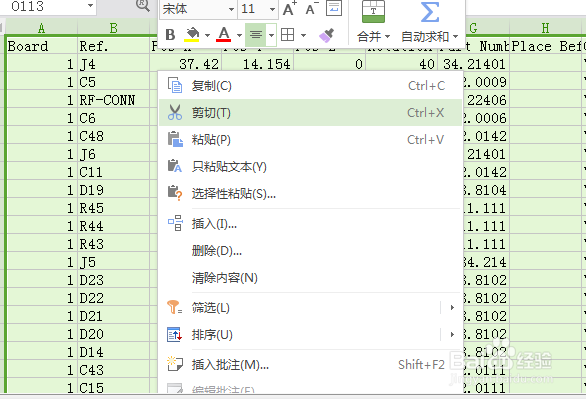Click the scissors cut icon
The height and width of the screenshot is (399, 586).
175,112
